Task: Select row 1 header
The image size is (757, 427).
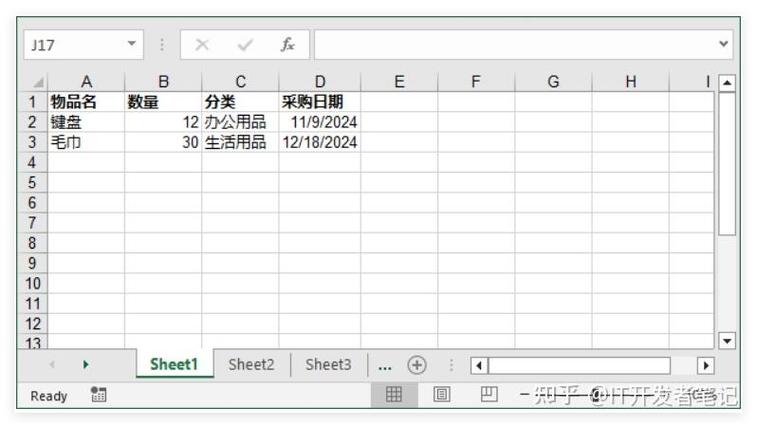Action: [x=32, y=102]
